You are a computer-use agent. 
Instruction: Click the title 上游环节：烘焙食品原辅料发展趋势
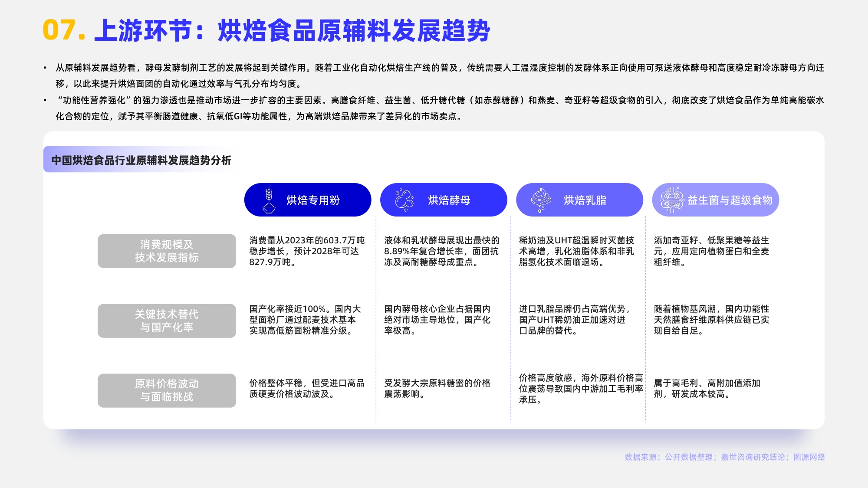click(x=292, y=30)
